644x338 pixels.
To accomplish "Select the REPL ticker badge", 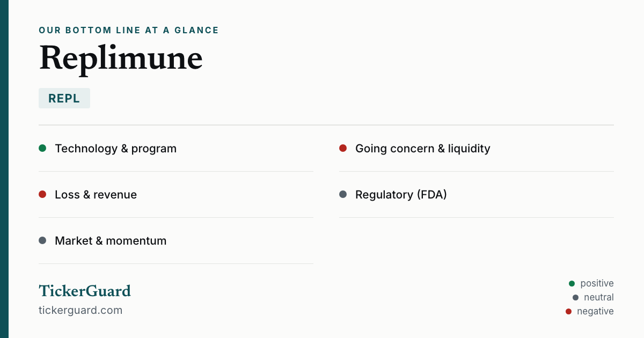I will (64, 98).
